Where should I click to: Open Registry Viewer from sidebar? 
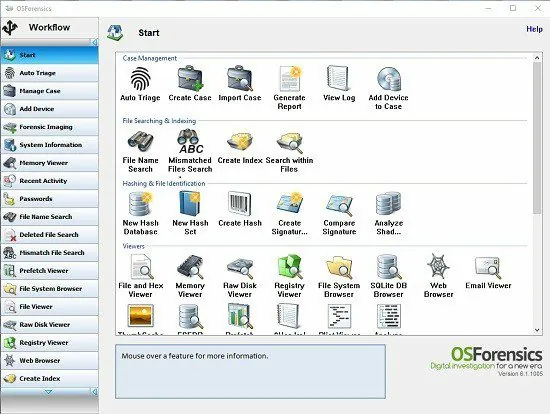pyautogui.click(x=49, y=342)
